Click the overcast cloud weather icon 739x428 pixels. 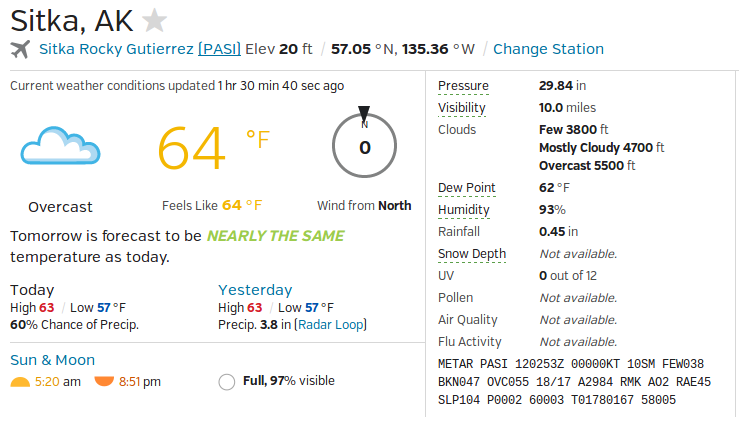click(60, 146)
